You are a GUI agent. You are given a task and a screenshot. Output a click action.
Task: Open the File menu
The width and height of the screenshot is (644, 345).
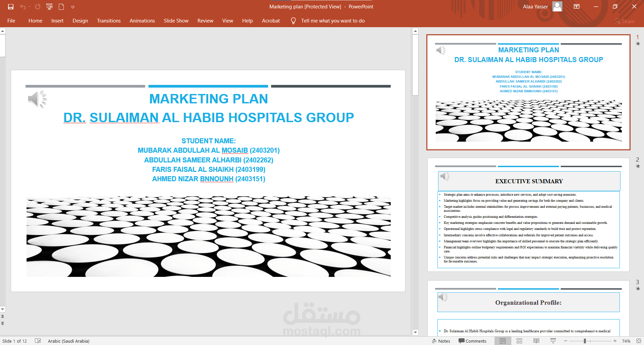[x=11, y=21]
